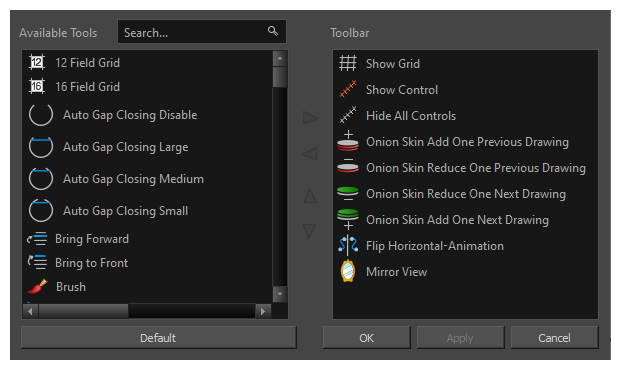Select "Auto Gap Closing Medium" text

point(133,179)
